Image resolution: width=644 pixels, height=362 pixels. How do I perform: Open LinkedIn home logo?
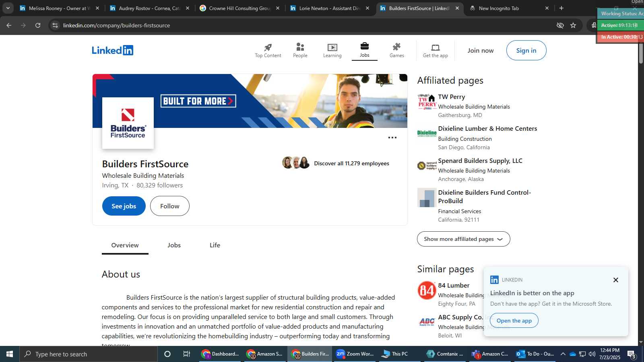coord(112,50)
